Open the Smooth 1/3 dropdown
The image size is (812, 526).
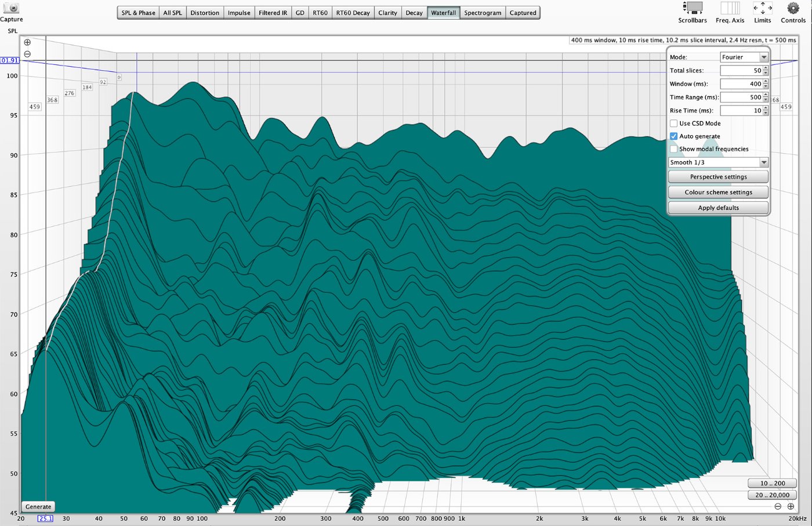coord(718,162)
